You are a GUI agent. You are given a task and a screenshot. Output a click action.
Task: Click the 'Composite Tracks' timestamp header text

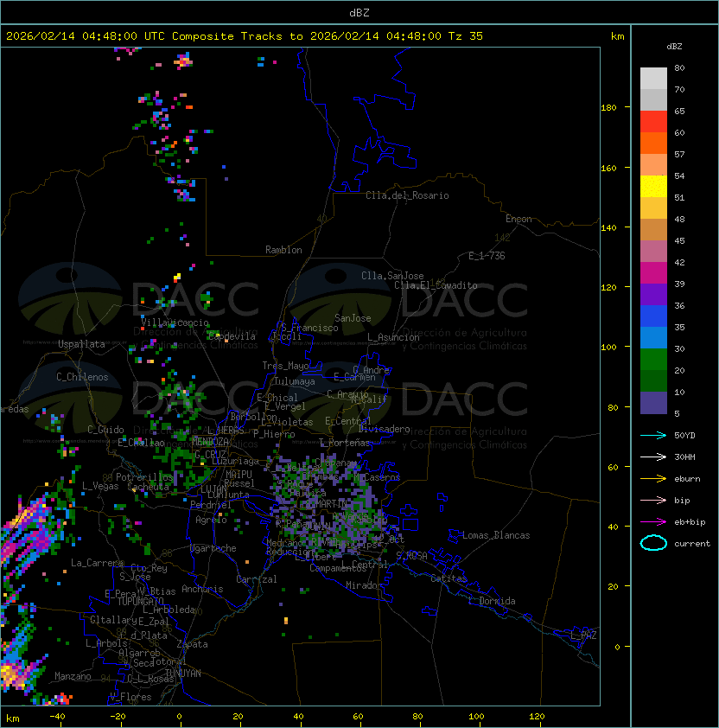[245, 36]
